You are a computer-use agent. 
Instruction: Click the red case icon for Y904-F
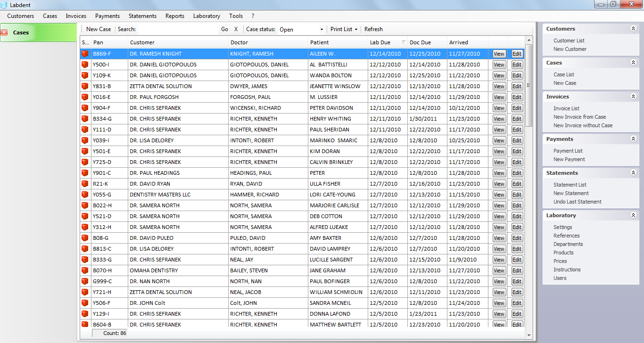coord(85,108)
